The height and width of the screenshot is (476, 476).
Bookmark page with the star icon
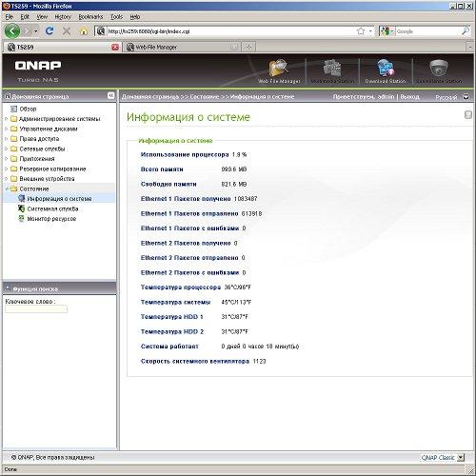(x=361, y=31)
